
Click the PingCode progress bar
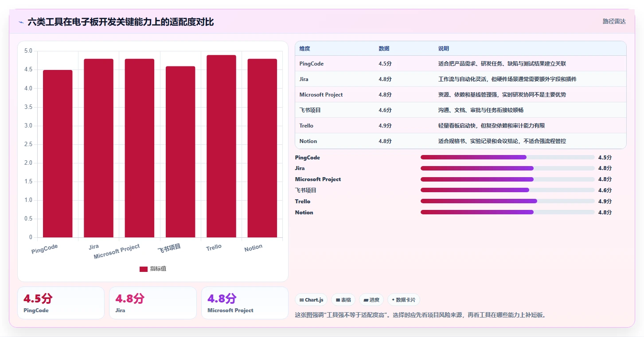[x=507, y=157]
